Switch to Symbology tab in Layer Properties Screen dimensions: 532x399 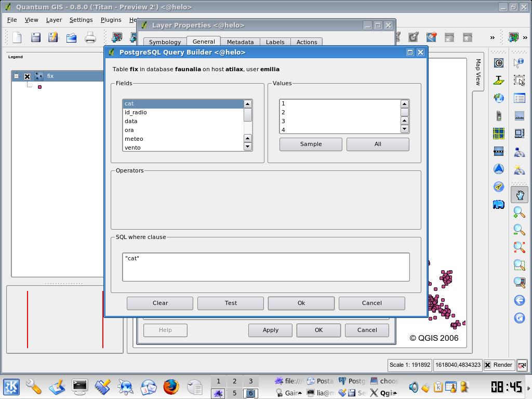165,42
